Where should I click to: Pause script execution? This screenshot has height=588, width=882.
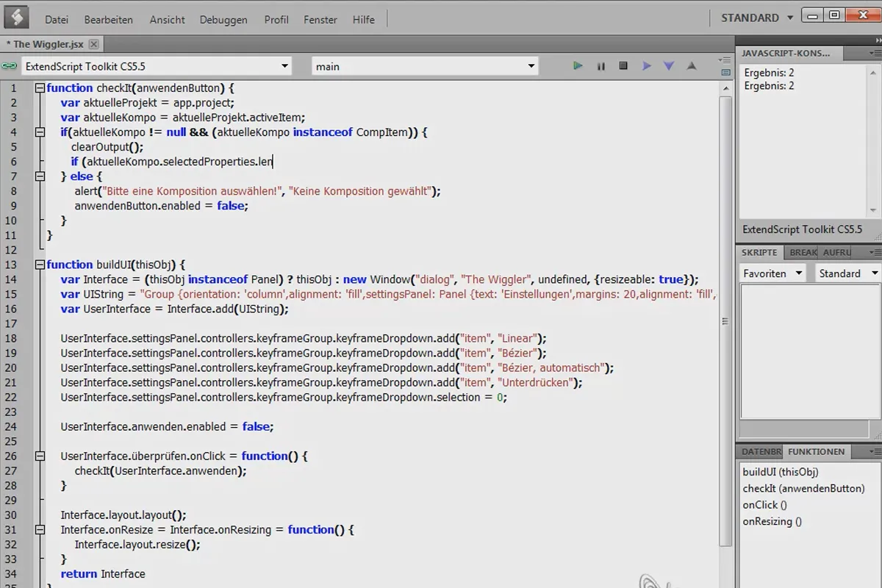[x=600, y=66]
